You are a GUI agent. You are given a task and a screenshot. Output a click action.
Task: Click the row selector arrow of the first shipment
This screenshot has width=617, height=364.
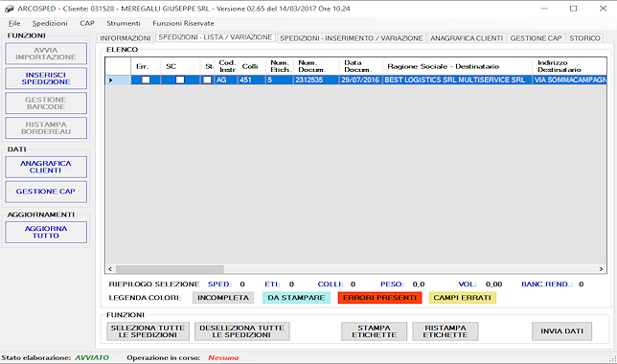110,80
